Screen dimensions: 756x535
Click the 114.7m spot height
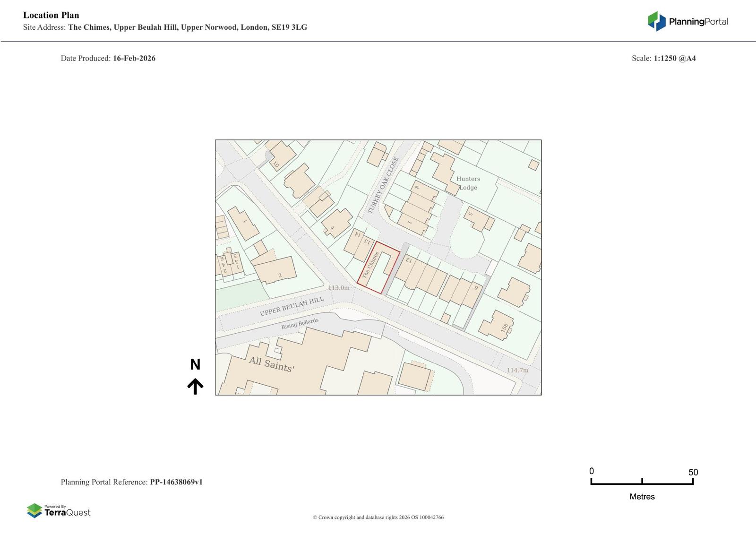pyautogui.click(x=517, y=370)
